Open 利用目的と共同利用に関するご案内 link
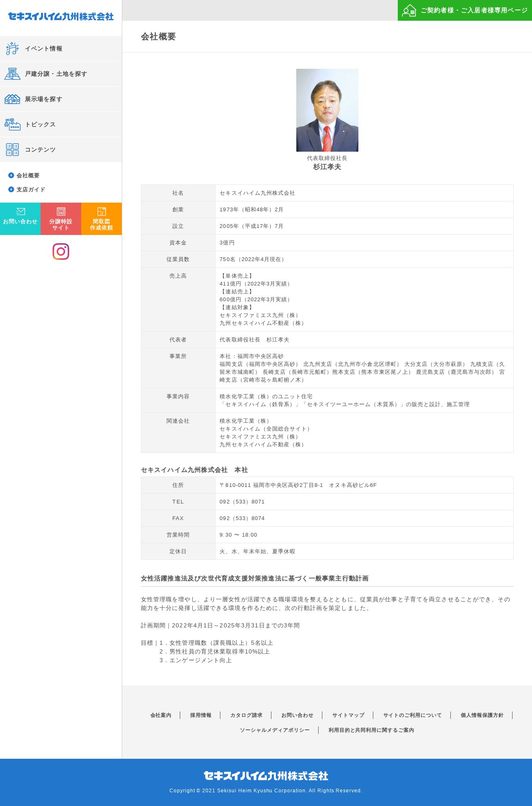 (371, 730)
